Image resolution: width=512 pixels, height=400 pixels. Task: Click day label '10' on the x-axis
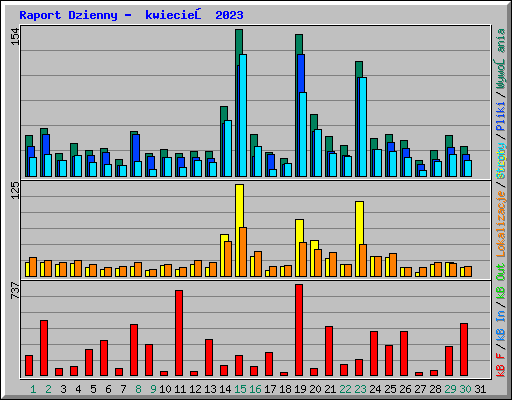(x=165, y=389)
